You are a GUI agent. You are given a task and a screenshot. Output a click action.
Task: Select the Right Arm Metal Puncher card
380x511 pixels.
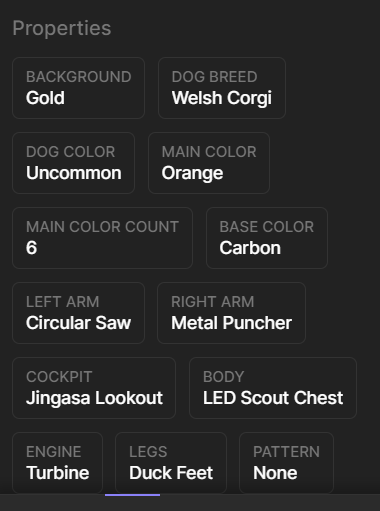coord(231,313)
